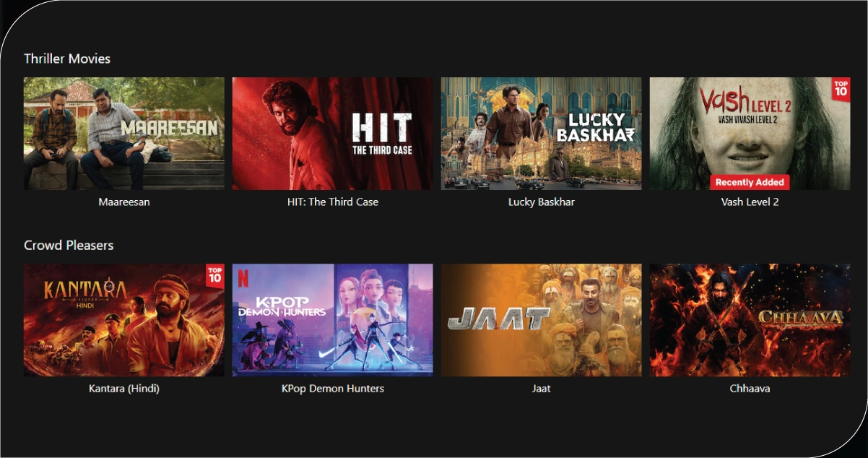Viewport: 868px width, 458px height.
Task: Select HIT: The Third Case poster
Action: tap(332, 134)
